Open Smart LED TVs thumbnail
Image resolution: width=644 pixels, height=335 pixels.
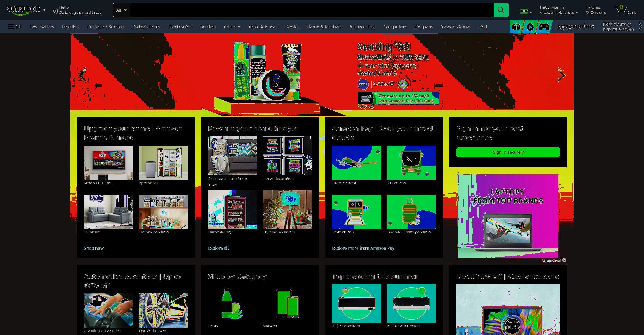[108, 163]
